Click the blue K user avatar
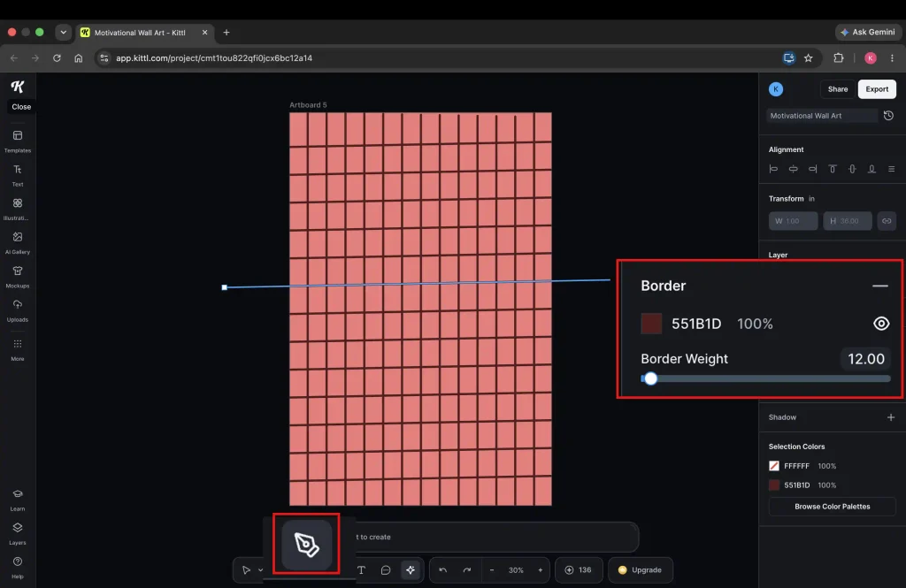This screenshot has height=588, width=906. click(x=776, y=89)
